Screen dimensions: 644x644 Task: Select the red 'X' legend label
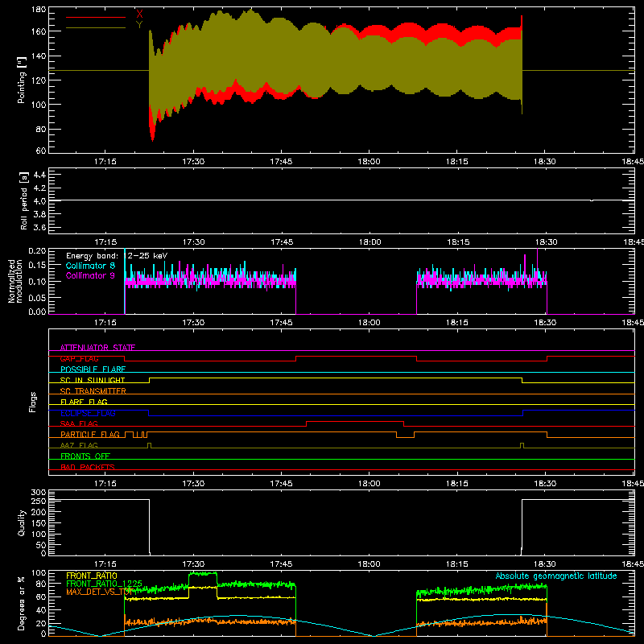[139, 14]
